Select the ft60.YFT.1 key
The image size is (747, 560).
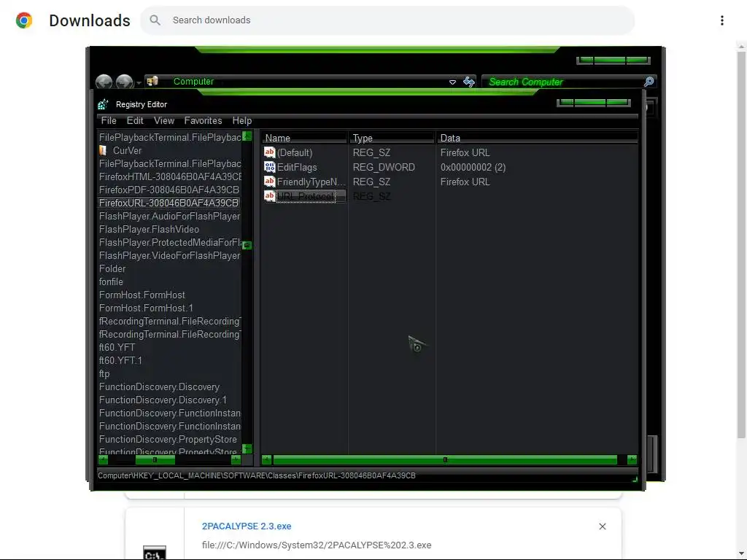120,360
